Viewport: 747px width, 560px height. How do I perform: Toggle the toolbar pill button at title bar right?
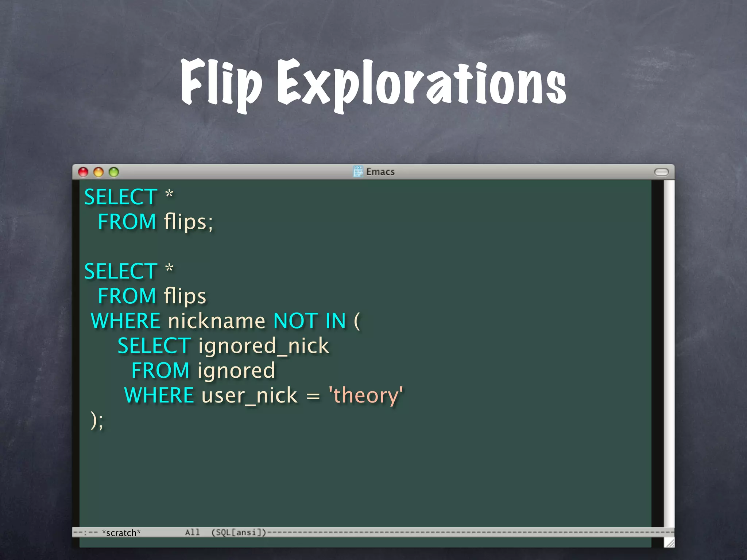pyautogui.click(x=661, y=172)
